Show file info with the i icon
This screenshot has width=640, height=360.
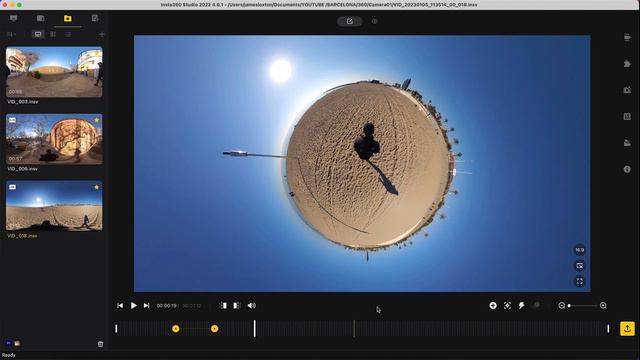627,169
